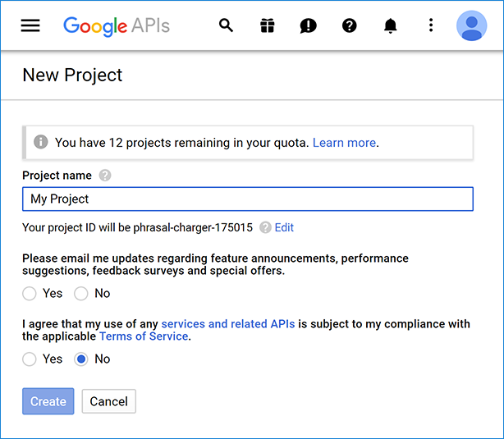The width and height of the screenshot is (504, 439).
Task: Open the Learn more quota link
Action: pyautogui.click(x=344, y=143)
